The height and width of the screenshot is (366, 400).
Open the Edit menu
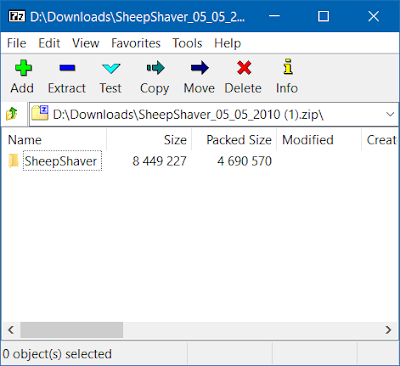(49, 43)
